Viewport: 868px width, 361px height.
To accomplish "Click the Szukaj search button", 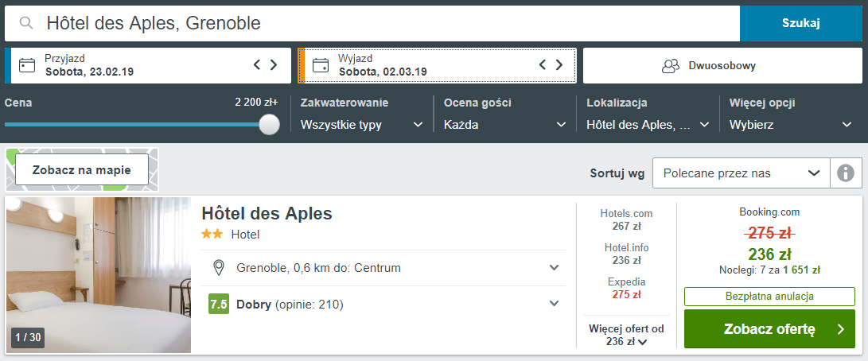I will pos(800,23).
